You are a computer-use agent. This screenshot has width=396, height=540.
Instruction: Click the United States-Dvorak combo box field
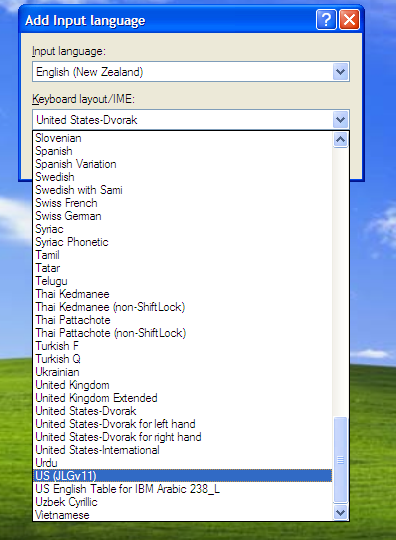click(191, 120)
